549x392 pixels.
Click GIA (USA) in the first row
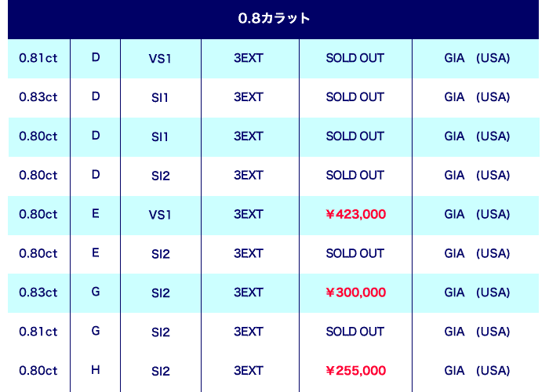coord(477,58)
